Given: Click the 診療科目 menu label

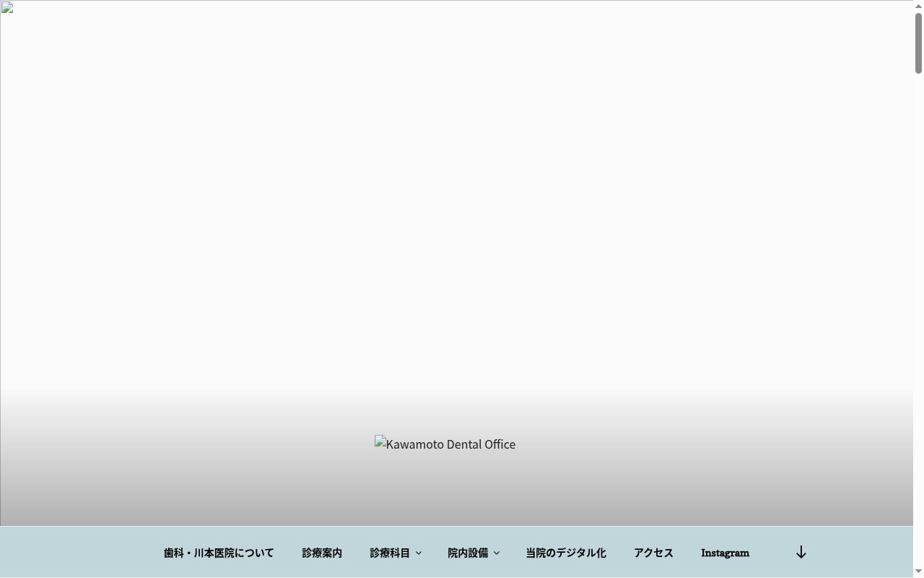Looking at the screenshot, I should [390, 553].
